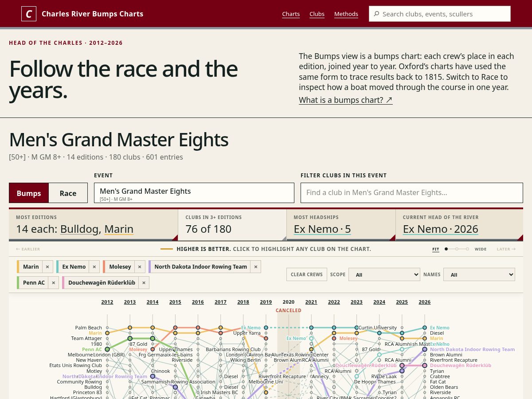Expand the Most Headships stat card
The image size is (532, 399).
(341, 225)
